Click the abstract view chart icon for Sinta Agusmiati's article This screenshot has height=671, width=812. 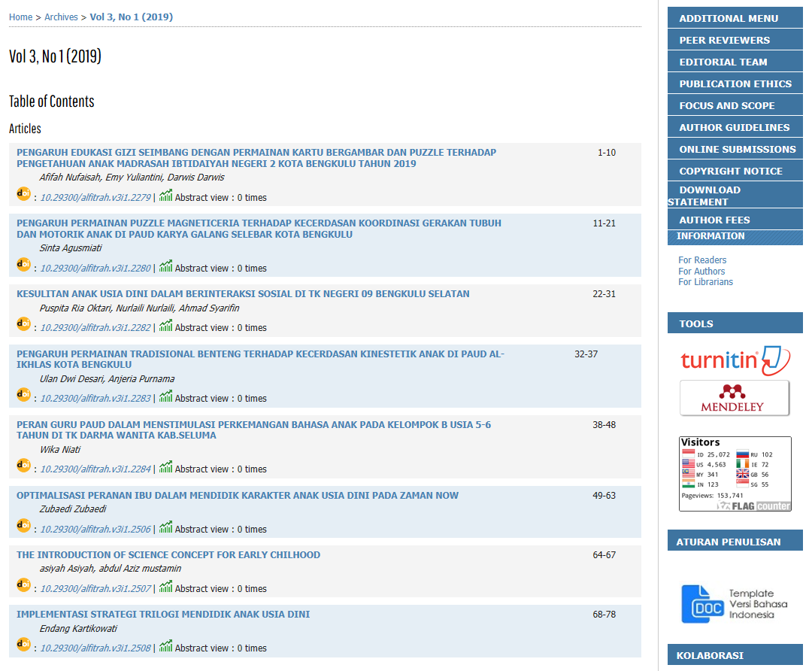pos(165,266)
